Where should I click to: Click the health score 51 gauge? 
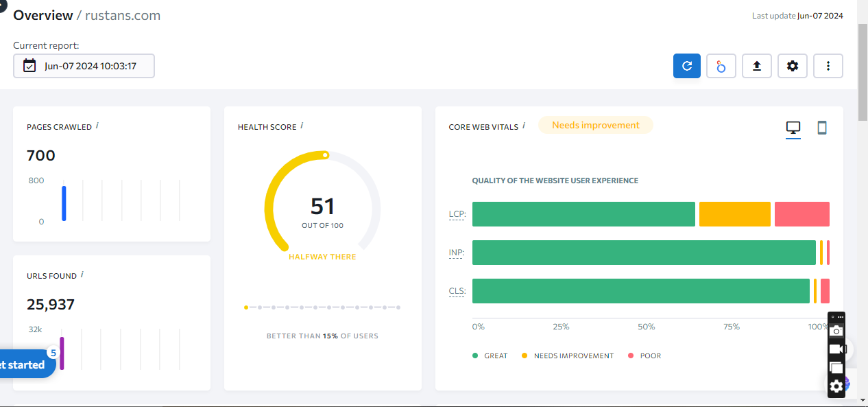pyautogui.click(x=323, y=206)
